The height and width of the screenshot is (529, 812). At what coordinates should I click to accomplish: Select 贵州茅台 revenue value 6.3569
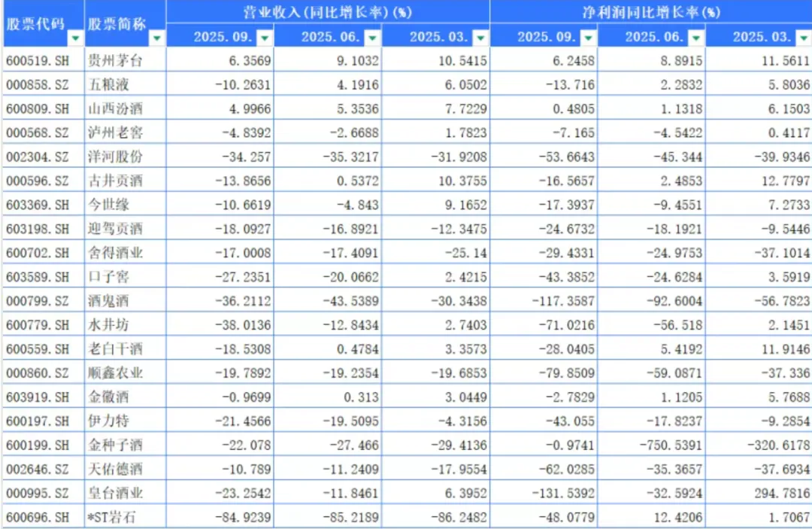pos(220,61)
